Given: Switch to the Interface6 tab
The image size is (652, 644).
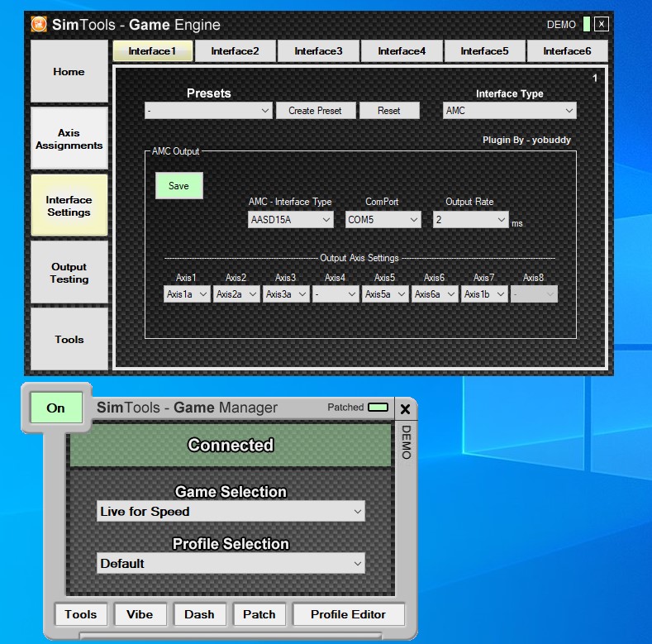Looking at the screenshot, I should tap(567, 50).
